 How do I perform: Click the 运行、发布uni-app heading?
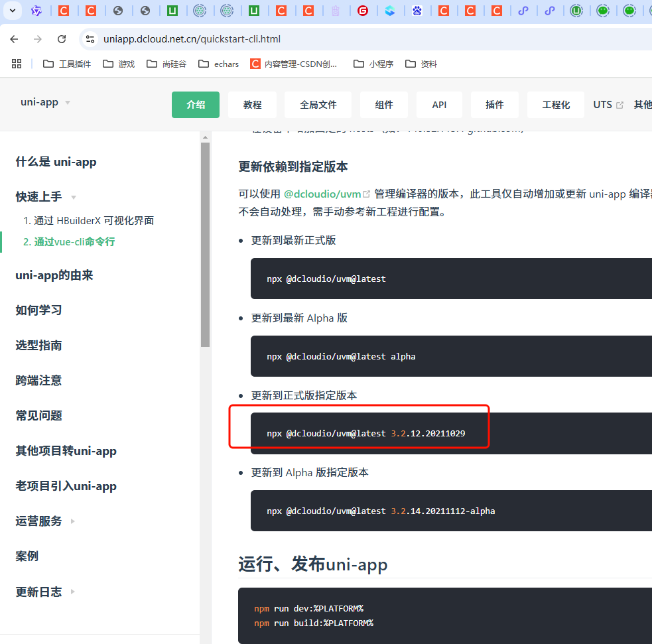coord(312,564)
